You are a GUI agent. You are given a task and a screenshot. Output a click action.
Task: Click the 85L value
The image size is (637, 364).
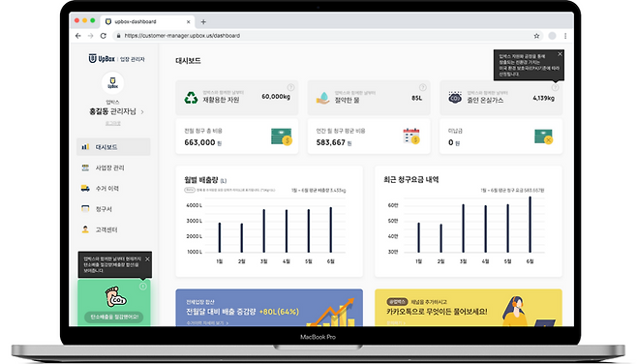[417, 98]
